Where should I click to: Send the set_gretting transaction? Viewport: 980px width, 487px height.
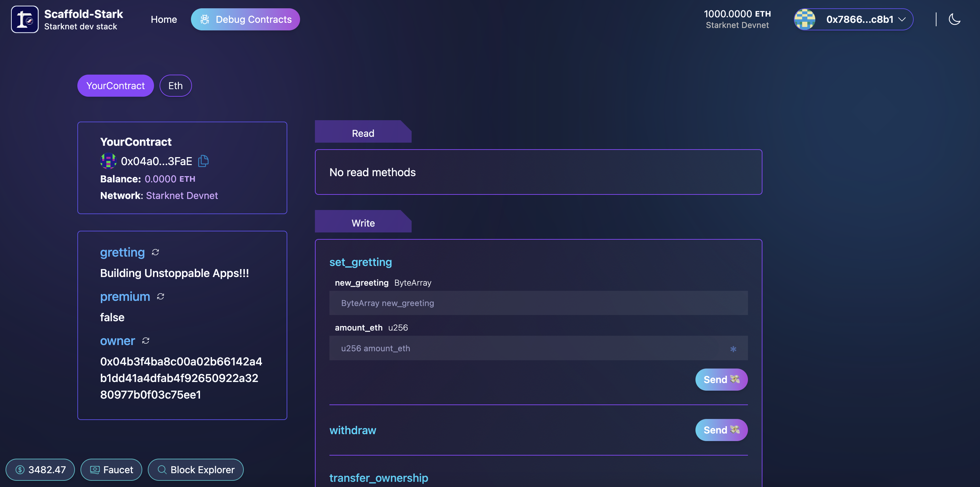(721, 379)
